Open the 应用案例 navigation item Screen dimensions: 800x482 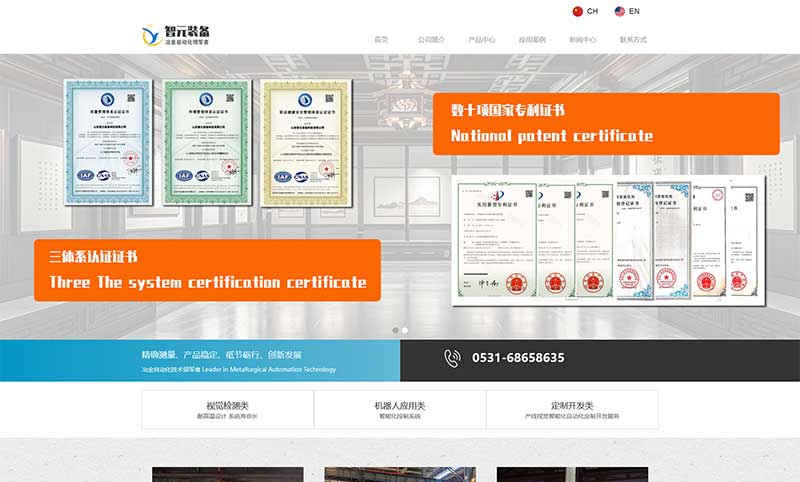click(532, 40)
